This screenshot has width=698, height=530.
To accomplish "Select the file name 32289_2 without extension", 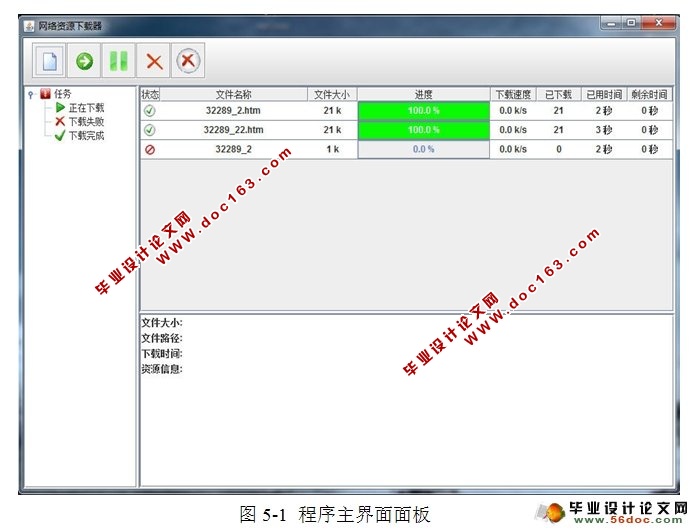I will 233,149.
